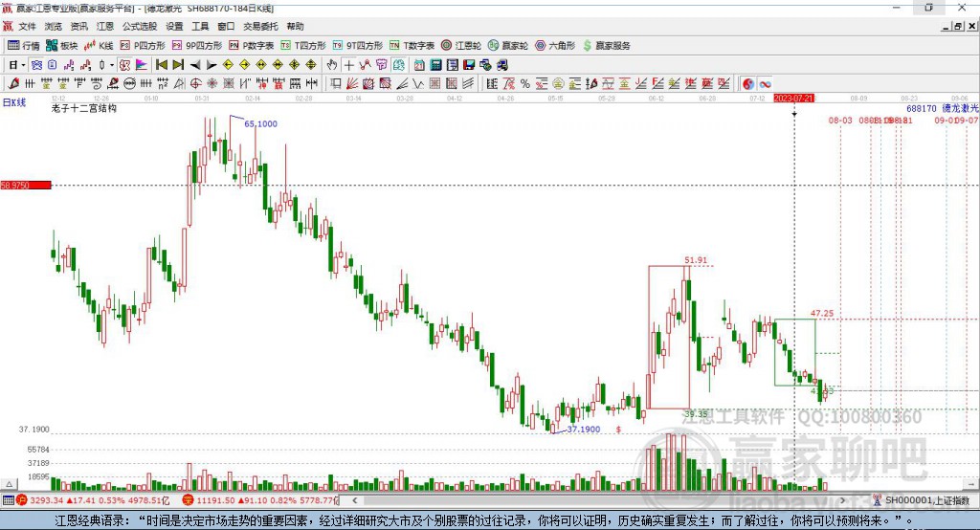This screenshot has width=980, height=530.
Task: Expand the 日 period dropdown arrow
Action: tap(23, 65)
